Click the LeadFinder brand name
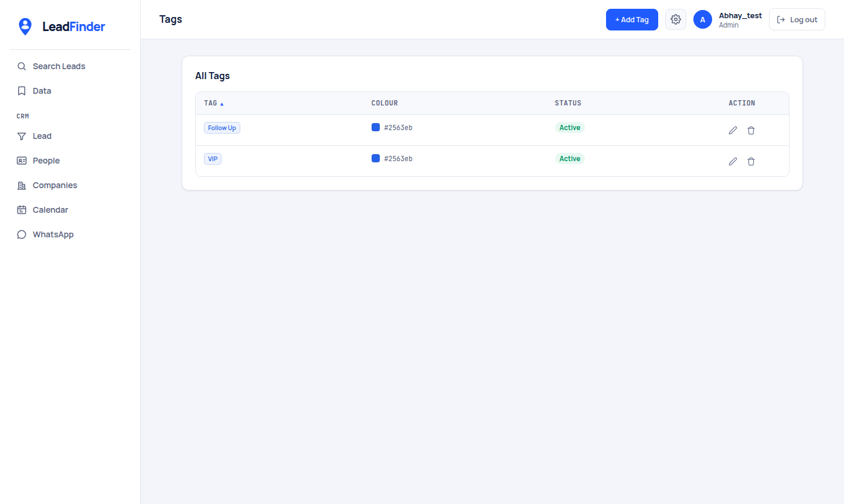Screen dimensions: 844x504 tap(74, 26)
